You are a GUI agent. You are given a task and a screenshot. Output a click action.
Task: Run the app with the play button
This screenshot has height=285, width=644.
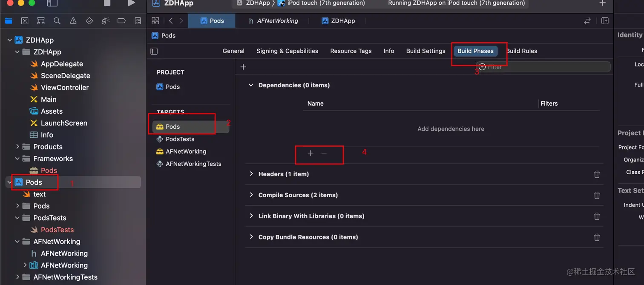click(x=131, y=3)
